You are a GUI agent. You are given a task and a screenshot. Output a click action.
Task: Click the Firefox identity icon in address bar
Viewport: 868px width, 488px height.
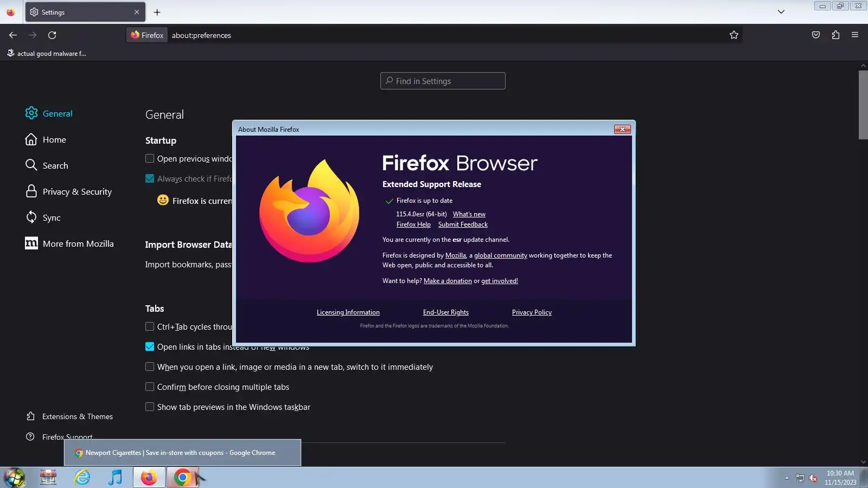pos(147,35)
